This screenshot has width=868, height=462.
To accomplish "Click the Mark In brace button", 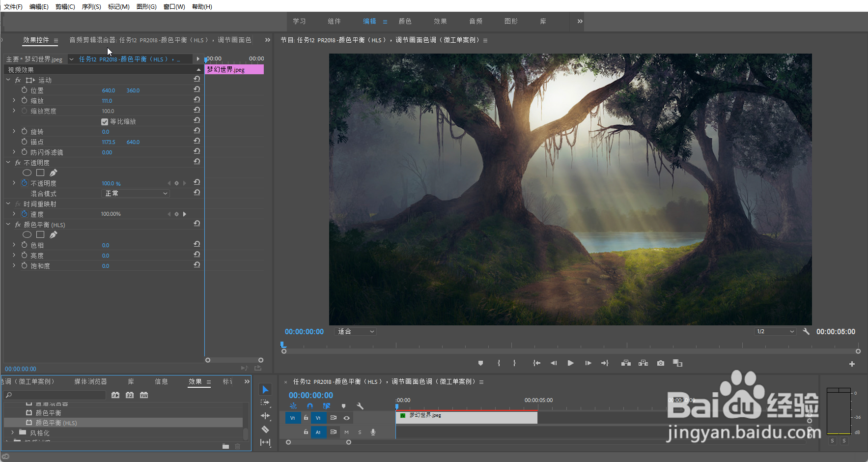I will [x=499, y=363].
